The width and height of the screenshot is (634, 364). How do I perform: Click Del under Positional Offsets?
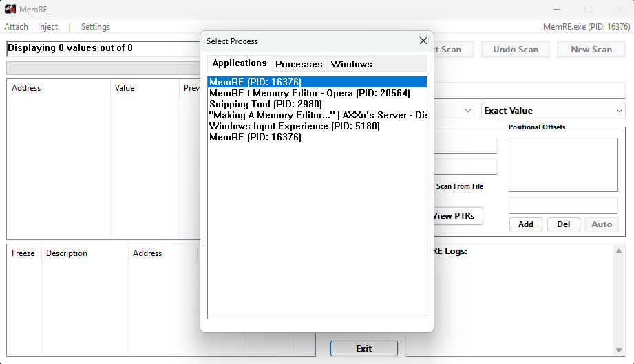pos(563,224)
